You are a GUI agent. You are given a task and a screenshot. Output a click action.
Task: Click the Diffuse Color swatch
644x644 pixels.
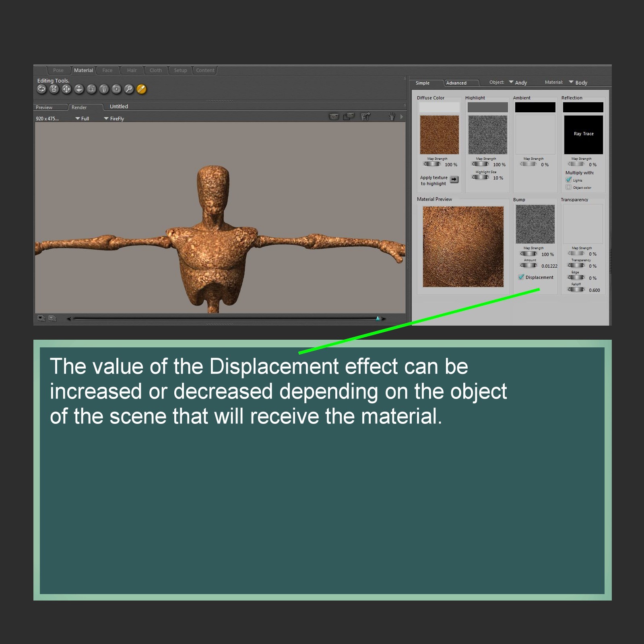click(x=439, y=107)
